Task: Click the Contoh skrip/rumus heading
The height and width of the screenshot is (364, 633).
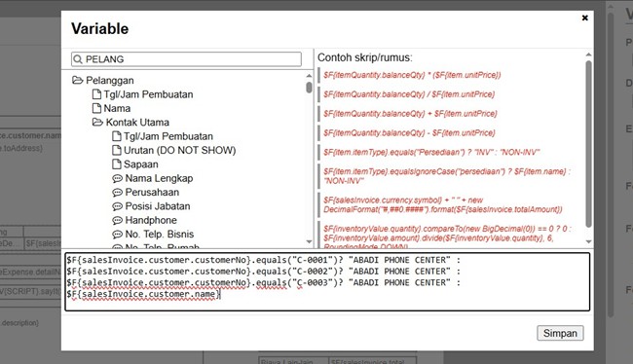Action: pos(365,57)
